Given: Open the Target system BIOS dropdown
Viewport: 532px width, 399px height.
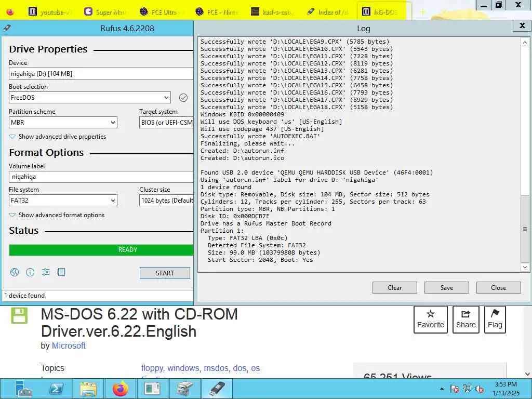Looking at the screenshot, I should [x=166, y=123].
